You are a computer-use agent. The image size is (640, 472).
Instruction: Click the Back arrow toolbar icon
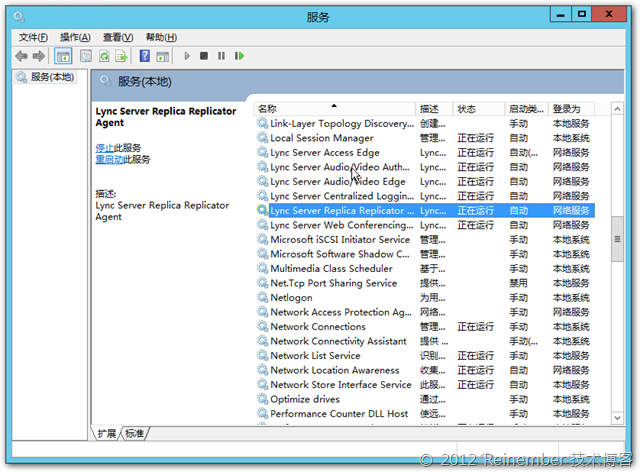click(x=21, y=56)
